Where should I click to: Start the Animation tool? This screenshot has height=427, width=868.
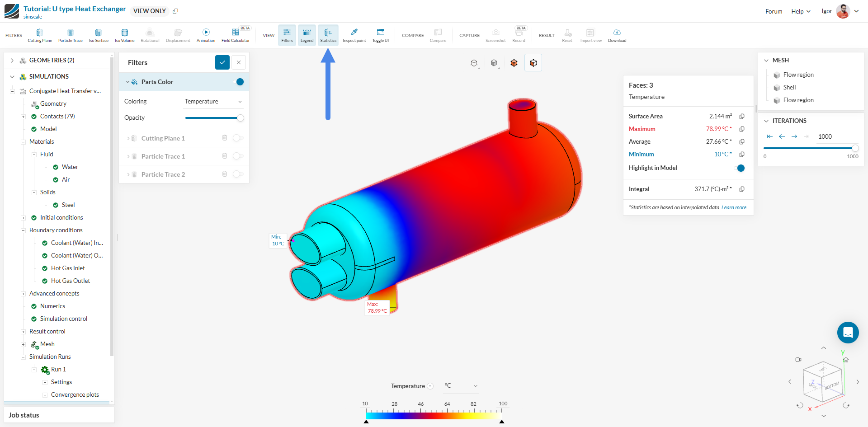point(206,35)
